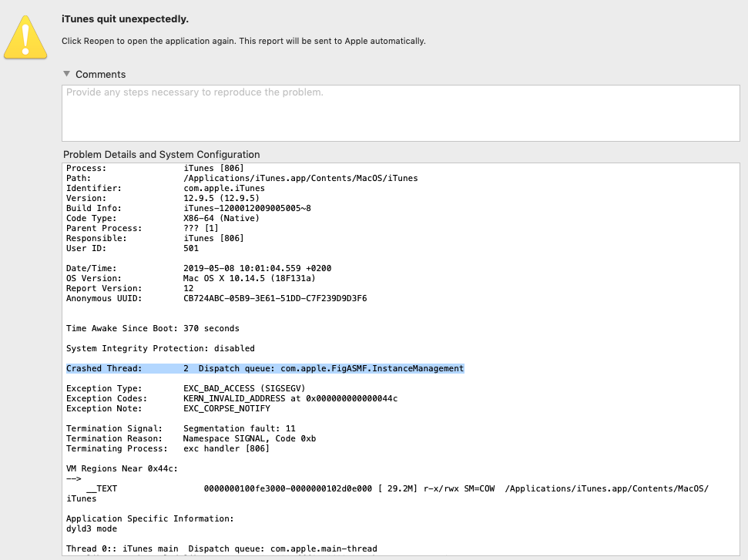The width and height of the screenshot is (748, 560).
Task: Click the 'Exception Codes: KERN_INVALID_ADDRESS' line
Action: (232, 398)
